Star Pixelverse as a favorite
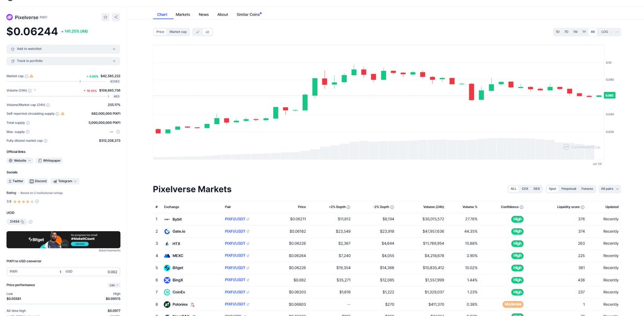This screenshot has width=644, height=316. coord(105,17)
